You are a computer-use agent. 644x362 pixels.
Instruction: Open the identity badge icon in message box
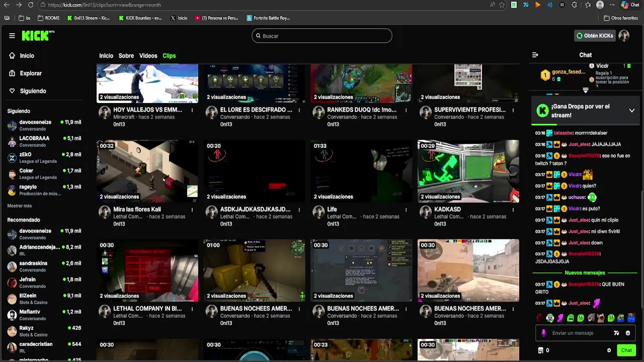coord(543,333)
